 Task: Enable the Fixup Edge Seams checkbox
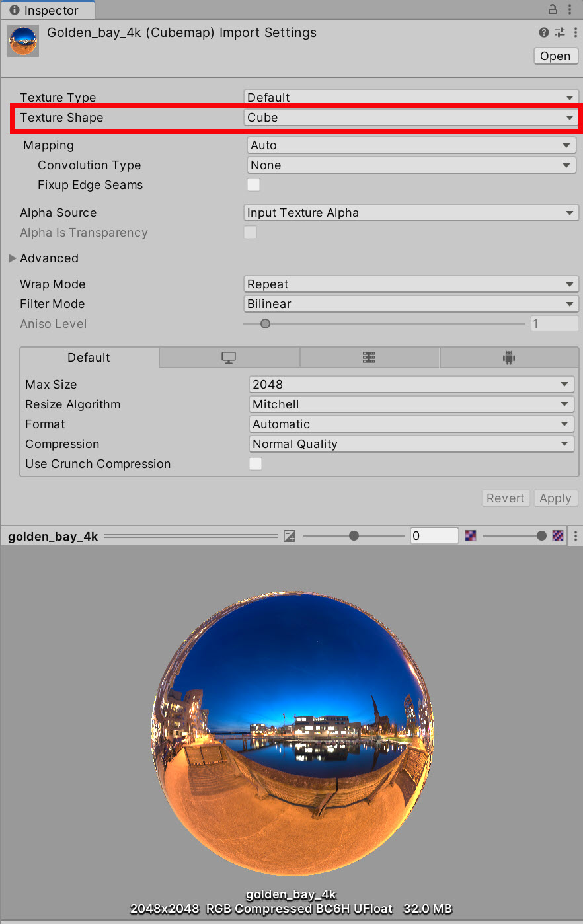click(254, 185)
